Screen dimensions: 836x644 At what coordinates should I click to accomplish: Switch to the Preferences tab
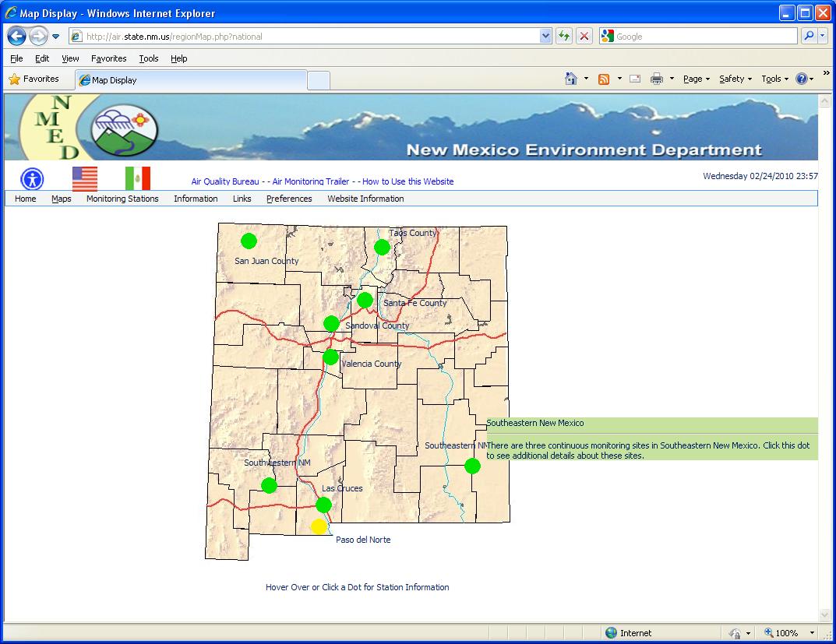point(289,199)
